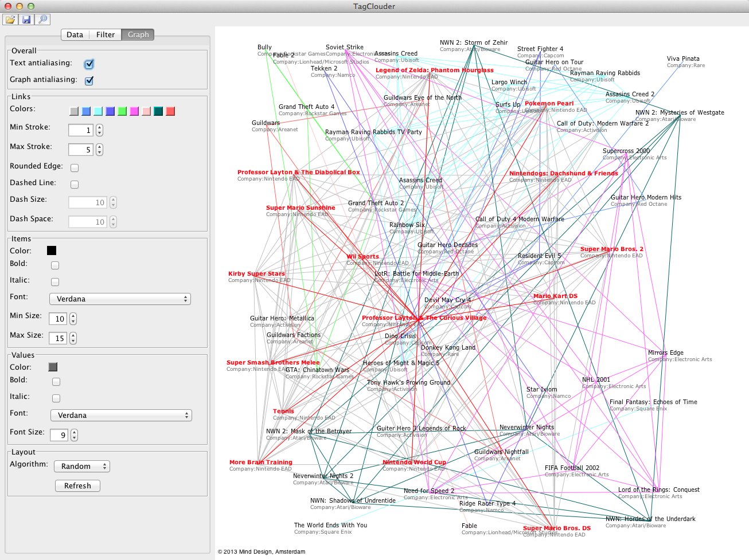Click the Values Font Size stepper
749x560 pixels.
pos(74,436)
